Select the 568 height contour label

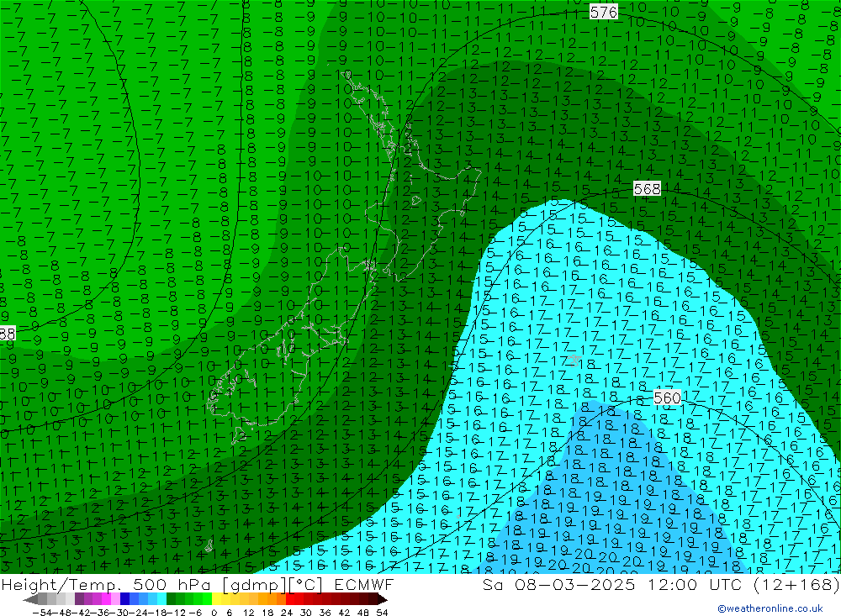pyautogui.click(x=647, y=189)
